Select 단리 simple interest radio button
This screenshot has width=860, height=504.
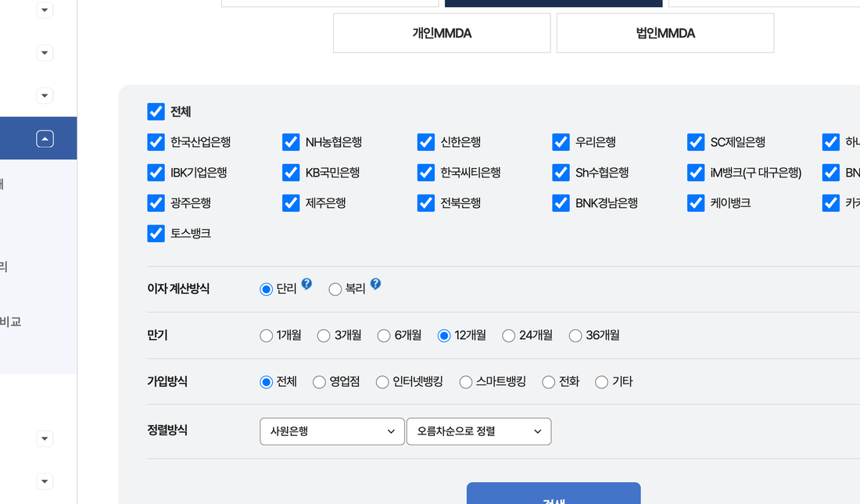tap(266, 289)
